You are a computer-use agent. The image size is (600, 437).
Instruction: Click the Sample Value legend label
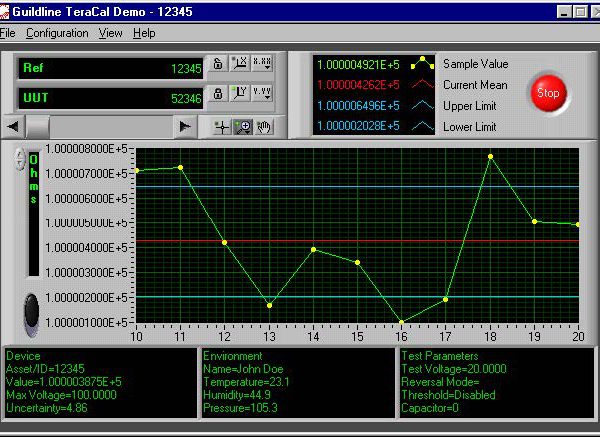476,64
